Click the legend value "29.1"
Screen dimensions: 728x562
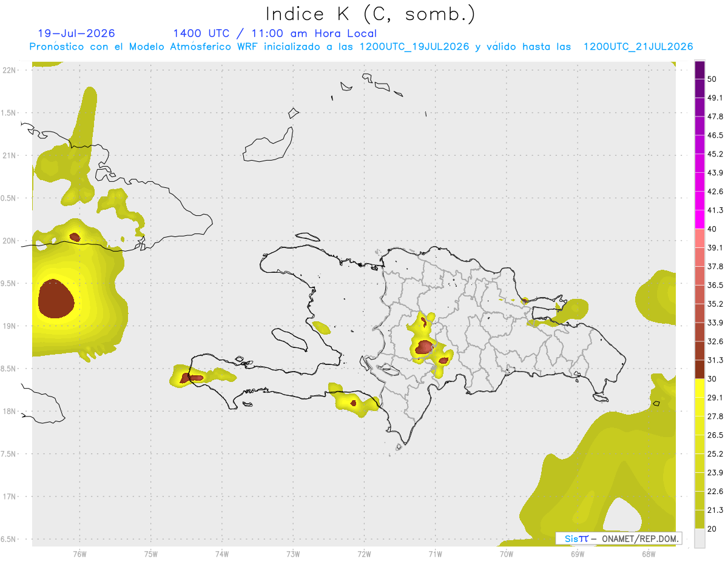715,398
